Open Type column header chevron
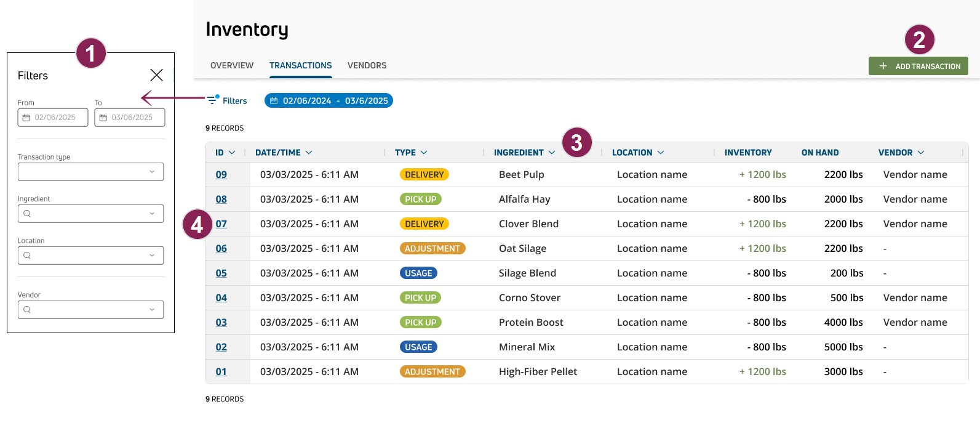 pyautogui.click(x=424, y=153)
